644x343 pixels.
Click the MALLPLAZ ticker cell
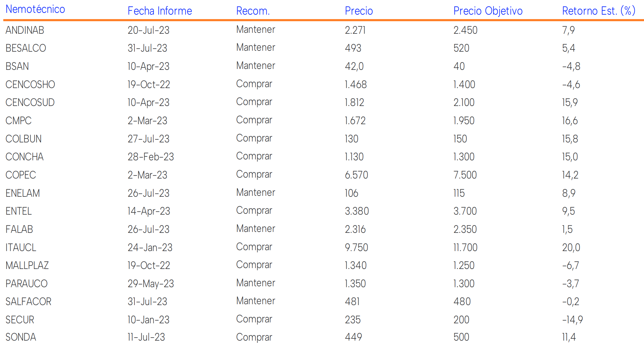[x=27, y=265]
